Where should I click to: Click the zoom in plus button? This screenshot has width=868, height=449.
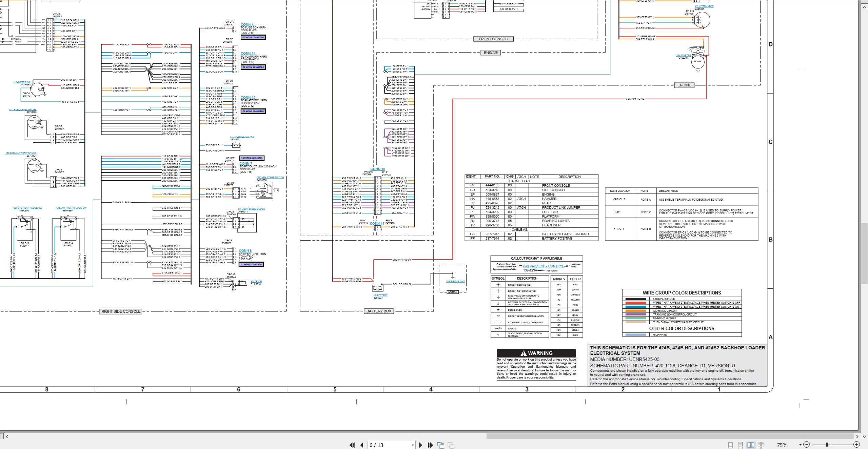point(856,445)
